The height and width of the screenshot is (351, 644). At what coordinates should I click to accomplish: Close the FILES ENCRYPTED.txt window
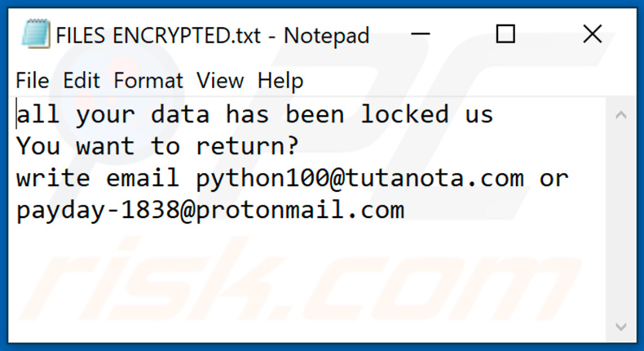(x=593, y=34)
